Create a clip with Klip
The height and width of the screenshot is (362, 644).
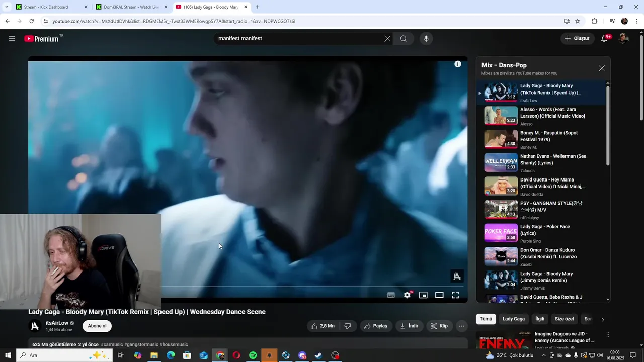pyautogui.click(x=439, y=326)
